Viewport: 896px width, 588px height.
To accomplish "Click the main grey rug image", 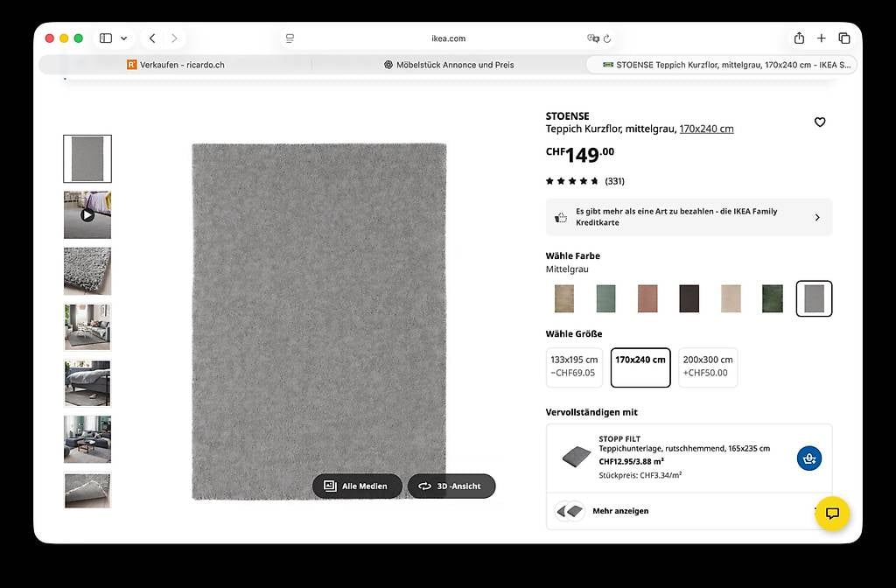I will (318, 322).
